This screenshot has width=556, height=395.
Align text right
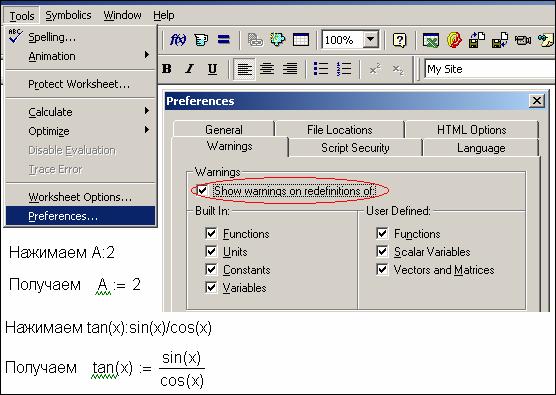pos(290,68)
